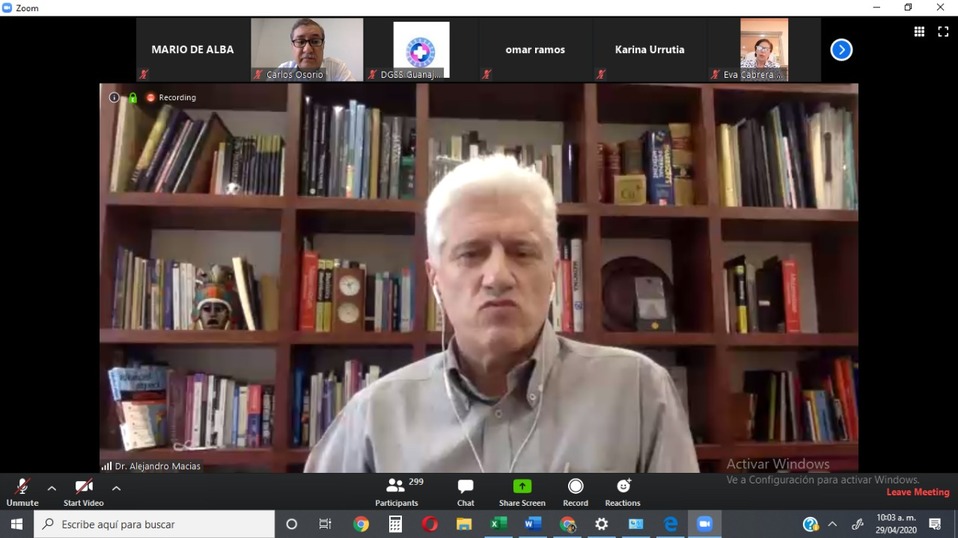Select Karina Urrutia participant tile
The width and height of the screenshot is (958, 538).
click(649, 49)
